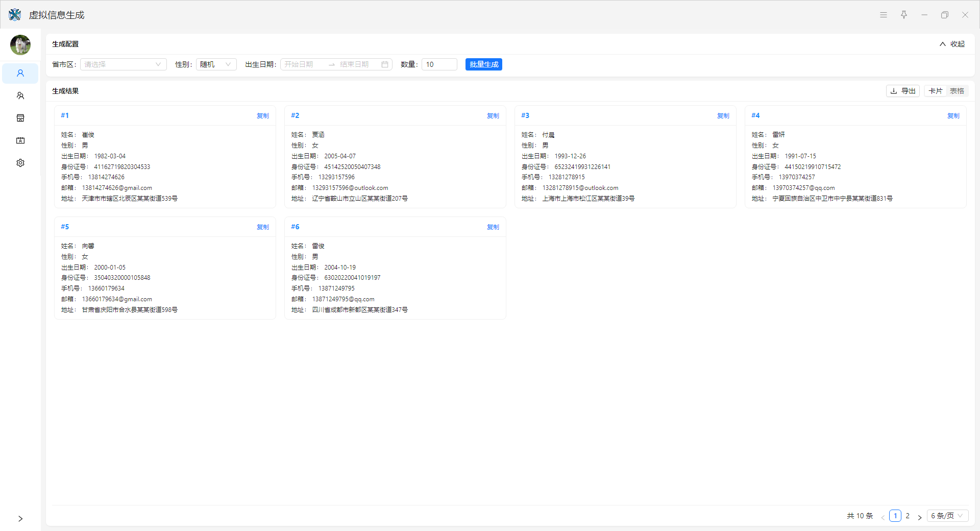Click 导出 export button

click(903, 91)
